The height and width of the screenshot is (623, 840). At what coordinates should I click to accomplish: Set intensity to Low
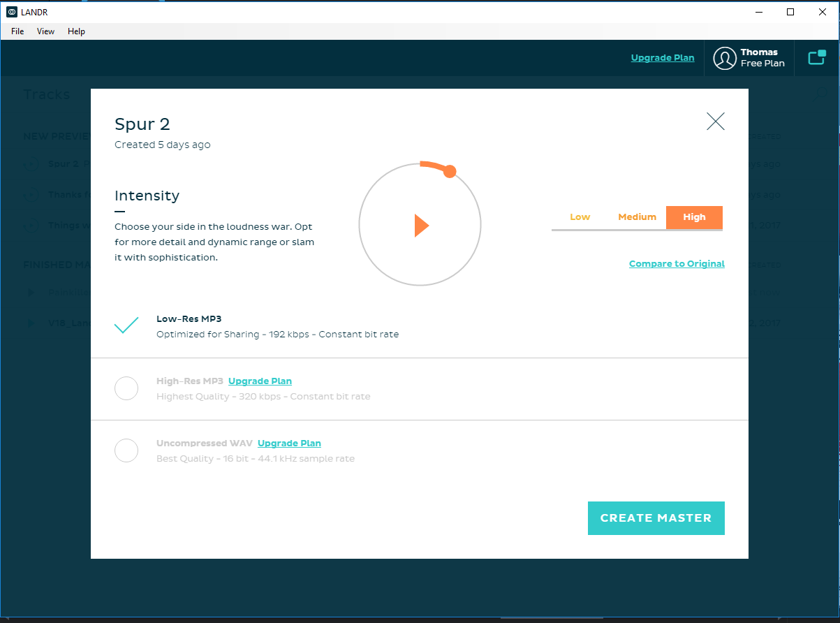coord(580,217)
